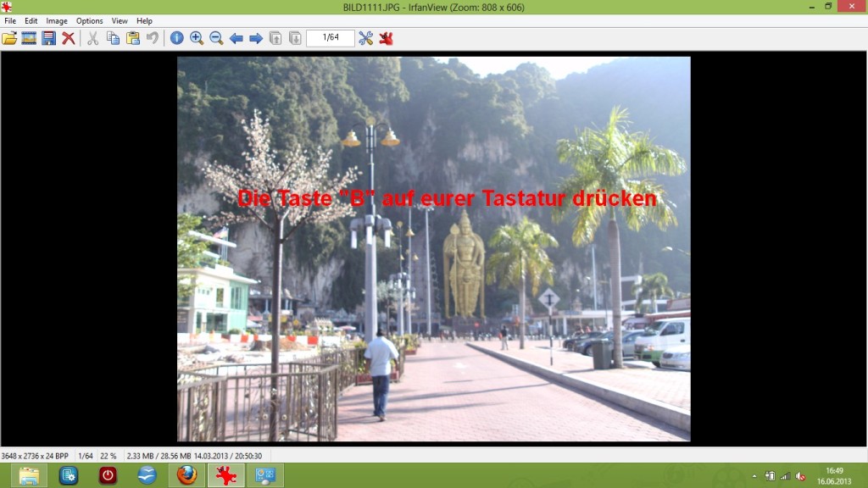Open the settings wrench tools icon
Viewport: 868px width, 488px height.
(x=365, y=38)
